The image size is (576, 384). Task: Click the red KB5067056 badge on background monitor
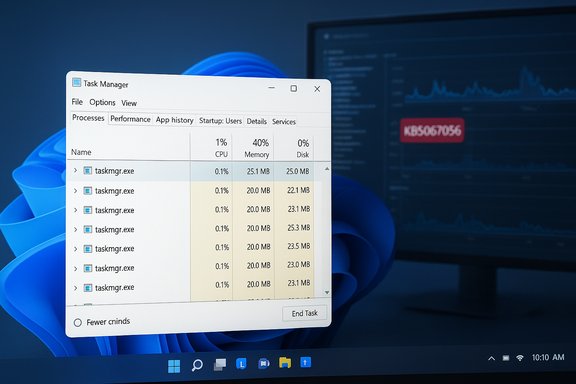pyautogui.click(x=432, y=130)
